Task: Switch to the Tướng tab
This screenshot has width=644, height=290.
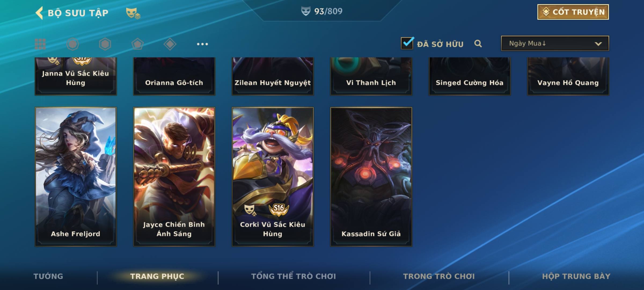Action: (x=48, y=276)
